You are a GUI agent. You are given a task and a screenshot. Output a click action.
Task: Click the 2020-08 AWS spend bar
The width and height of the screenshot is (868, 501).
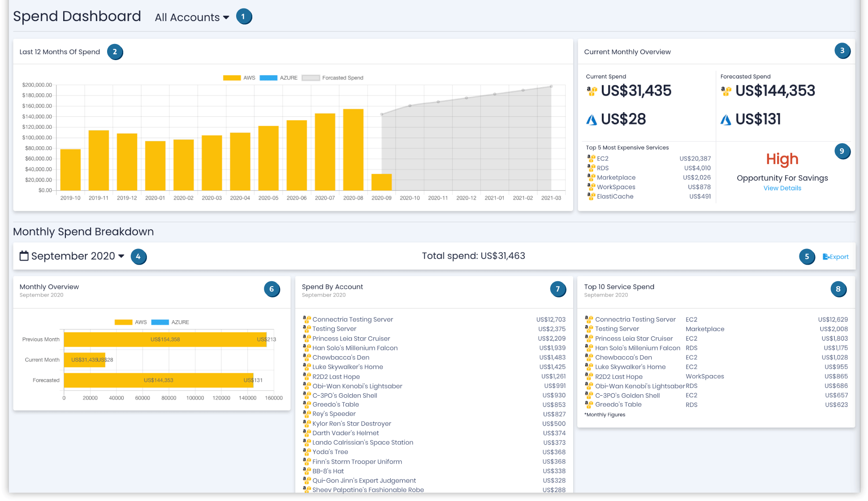(x=353, y=150)
